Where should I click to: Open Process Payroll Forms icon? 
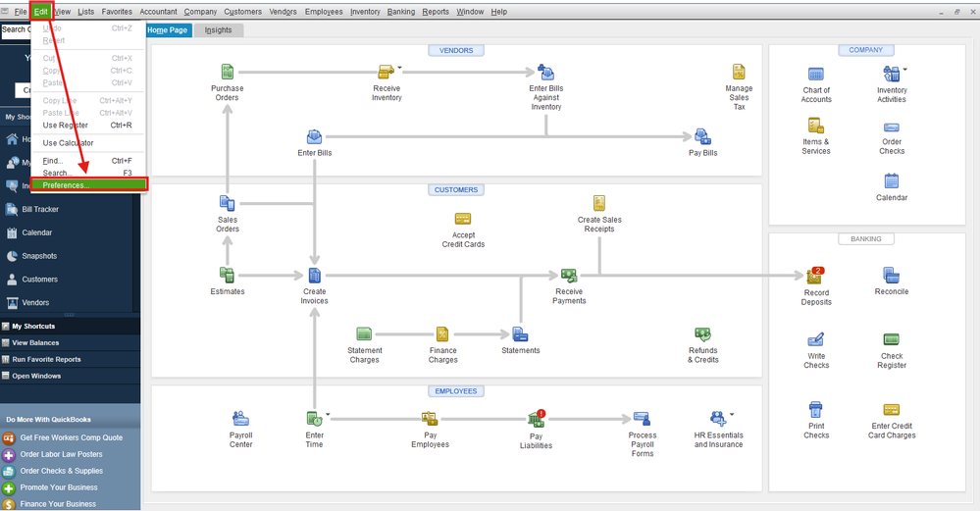(642, 419)
